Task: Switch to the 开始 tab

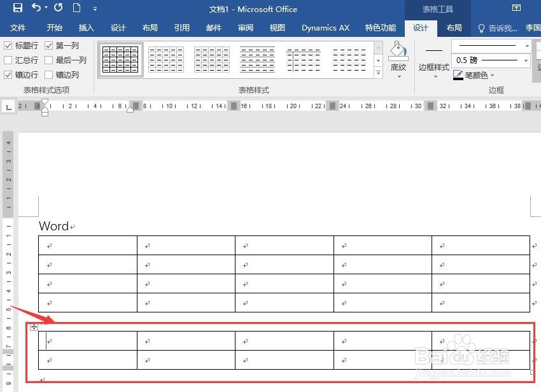Action: point(55,27)
